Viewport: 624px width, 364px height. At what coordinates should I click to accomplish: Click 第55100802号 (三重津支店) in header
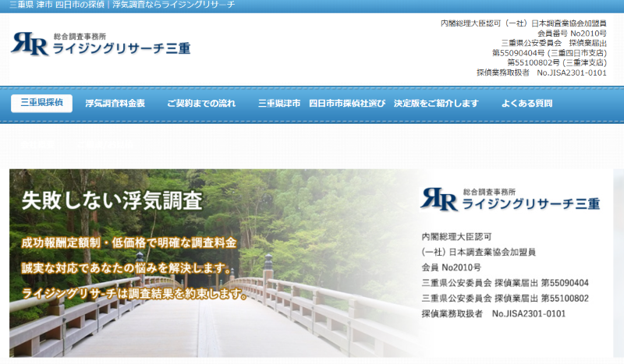[x=556, y=62]
